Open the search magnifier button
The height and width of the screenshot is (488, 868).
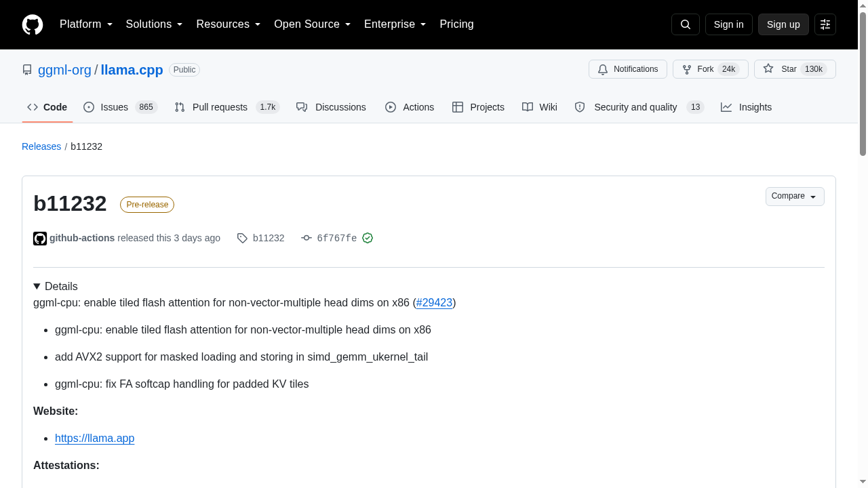coord(685,24)
